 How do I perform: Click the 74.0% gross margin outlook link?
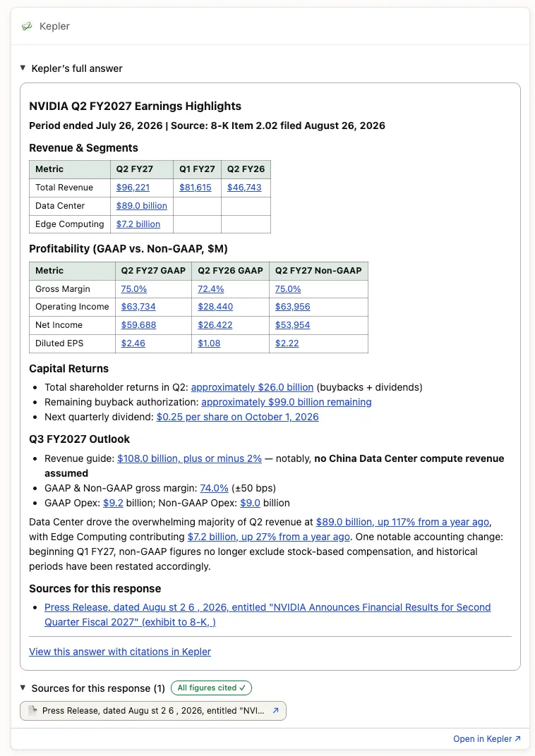tap(214, 489)
